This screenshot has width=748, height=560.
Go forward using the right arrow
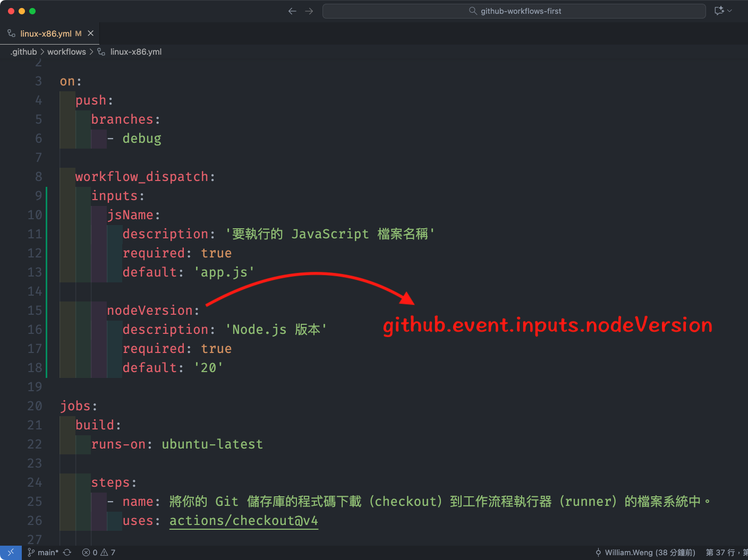pyautogui.click(x=309, y=11)
